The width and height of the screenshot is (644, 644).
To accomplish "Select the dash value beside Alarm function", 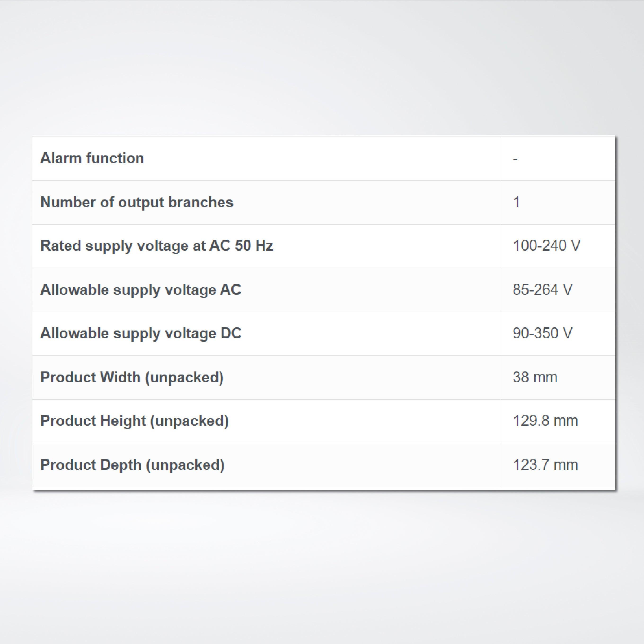I will [x=515, y=159].
